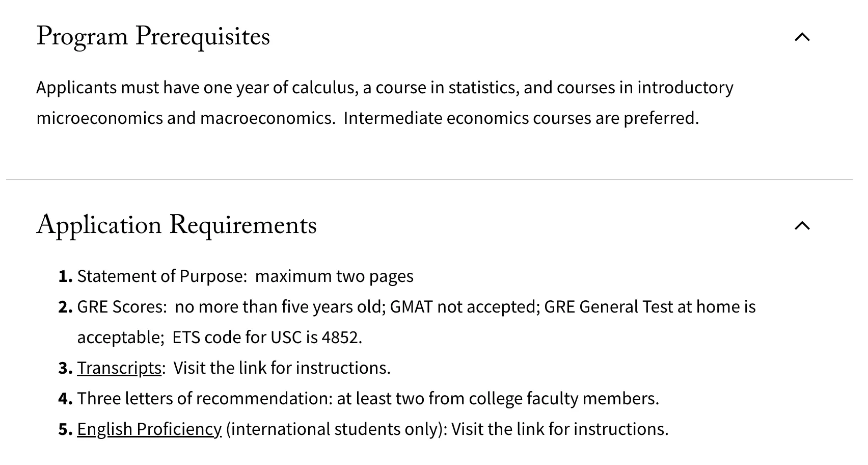Viewport: 868px width, 465px height.
Task: Click list number 2 marker
Action: (x=65, y=307)
